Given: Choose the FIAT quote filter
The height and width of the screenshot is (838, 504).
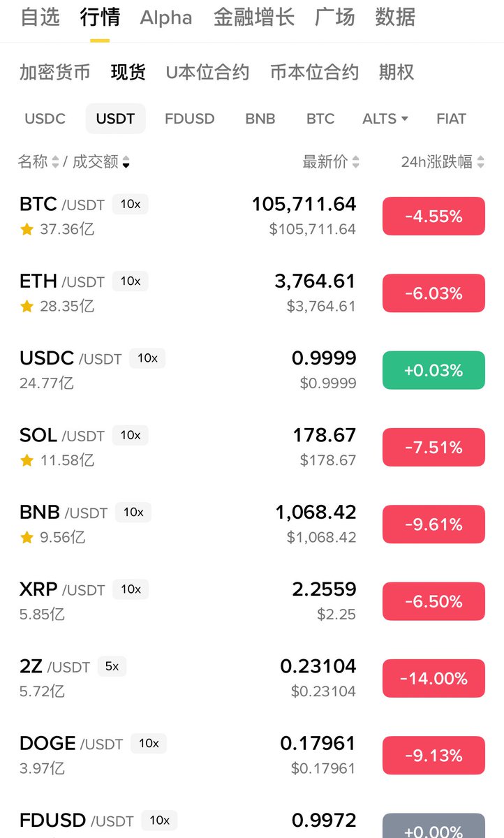Looking at the screenshot, I should pos(451,119).
